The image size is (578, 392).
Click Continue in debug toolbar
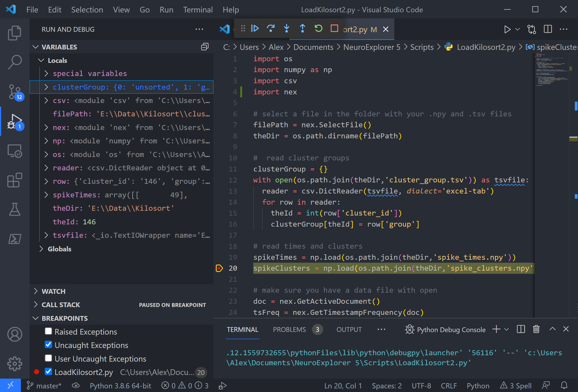point(255,28)
